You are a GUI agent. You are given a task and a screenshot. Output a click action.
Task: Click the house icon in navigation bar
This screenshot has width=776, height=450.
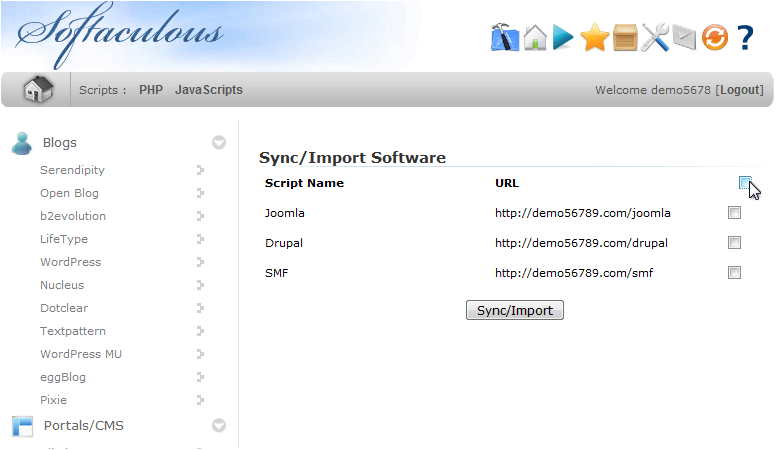click(x=38, y=90)
